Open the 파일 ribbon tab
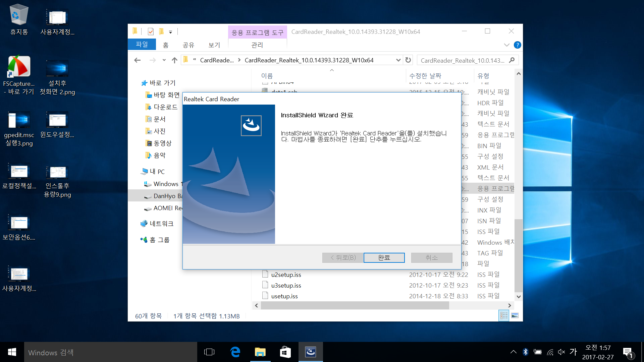644x362 pixels. [142, 44]
